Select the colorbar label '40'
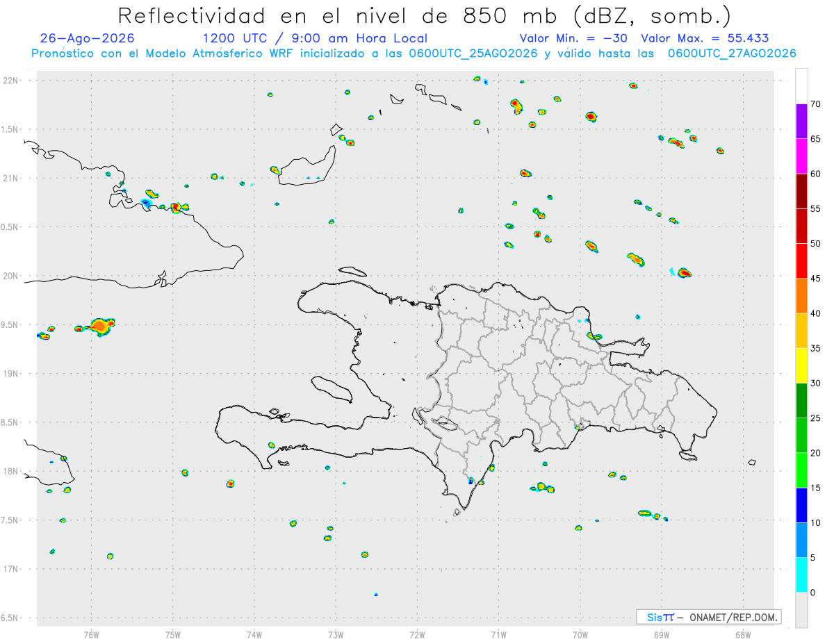 coord(816,313)
